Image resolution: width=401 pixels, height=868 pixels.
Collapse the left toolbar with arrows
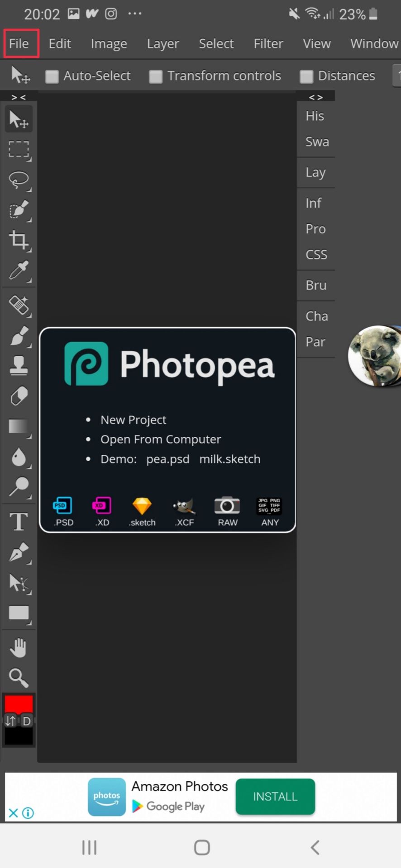coord(19,97)
